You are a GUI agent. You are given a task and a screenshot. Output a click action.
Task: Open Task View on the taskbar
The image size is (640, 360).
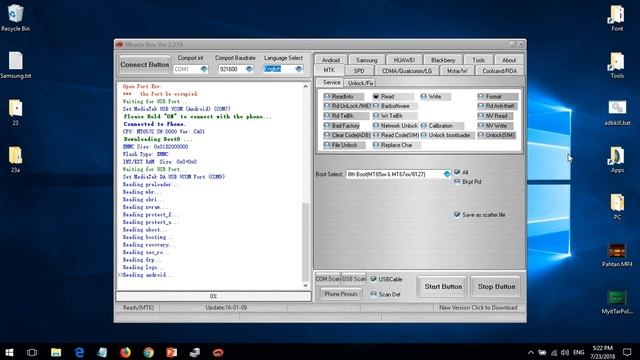(x=32, y=352)
